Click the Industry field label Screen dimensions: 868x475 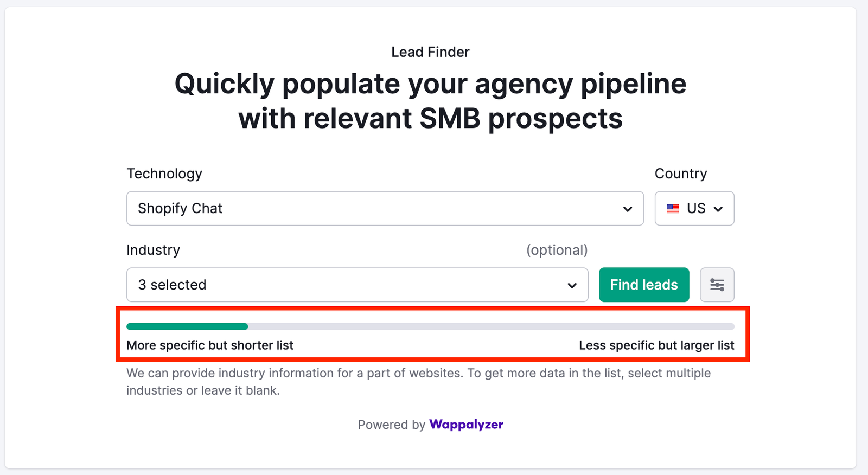click(153, 250)
